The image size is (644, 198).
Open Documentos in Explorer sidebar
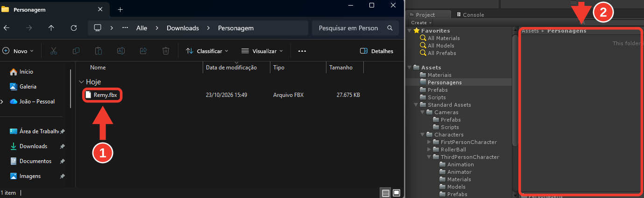pyautogui.click(x=35, y=161)
